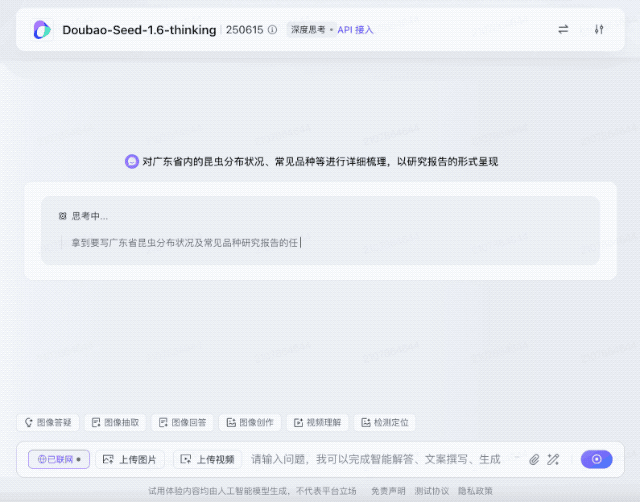640x502 pixels.
Task: Click the Doubao-Seed-1.6-thinking model name
Action: tap(139, 30)
